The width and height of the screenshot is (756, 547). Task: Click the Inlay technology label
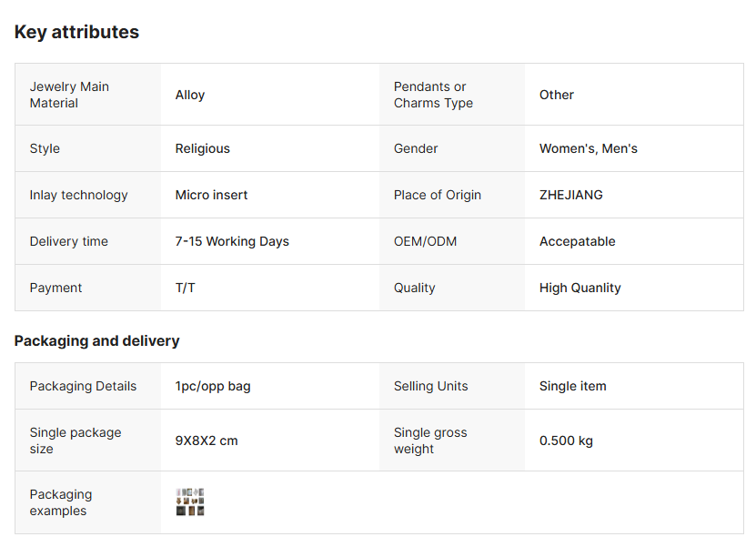click(78, 195)
